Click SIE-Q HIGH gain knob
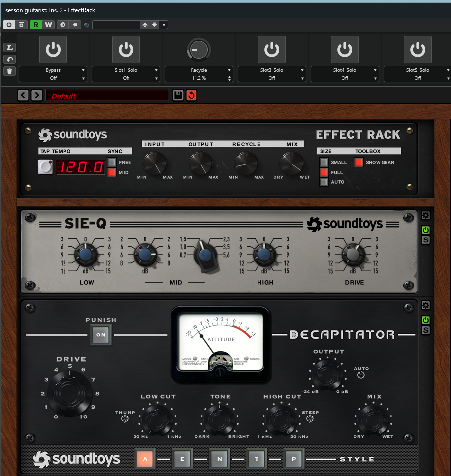Screen dimensions: 451x476 coord(264,255)
